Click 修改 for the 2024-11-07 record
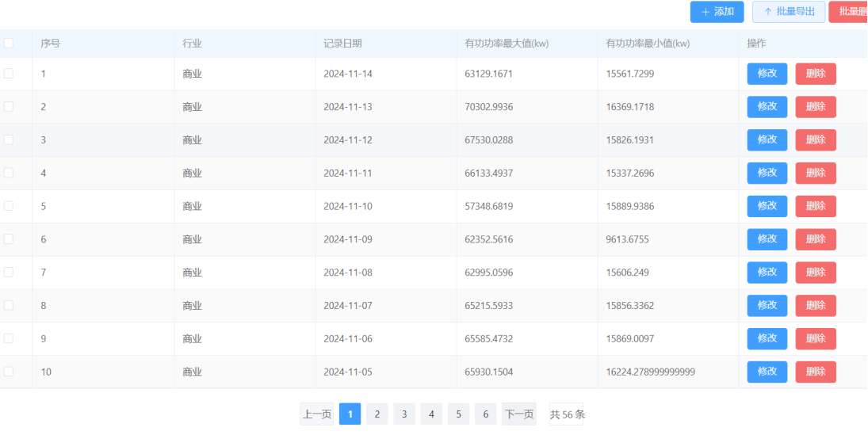 tap(767, 306)
